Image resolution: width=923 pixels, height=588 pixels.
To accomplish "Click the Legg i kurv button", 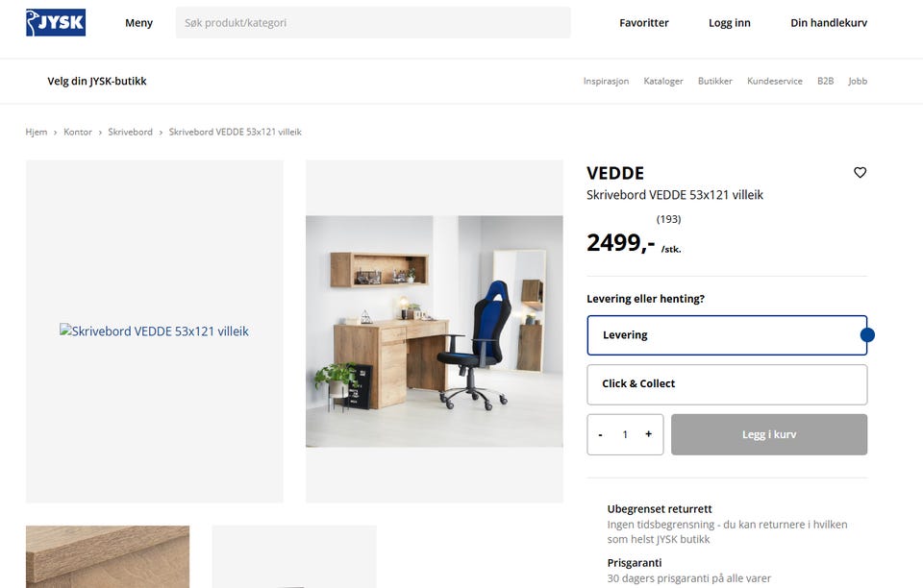I will pos(769,434).
